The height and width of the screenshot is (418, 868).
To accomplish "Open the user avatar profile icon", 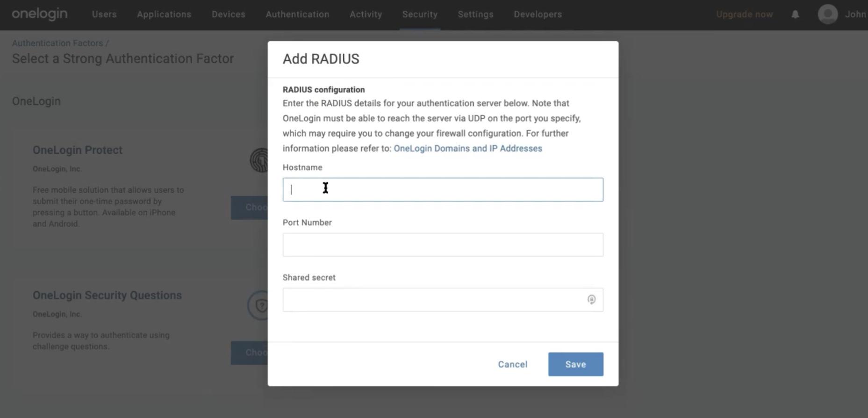I will tap(828, 14).
